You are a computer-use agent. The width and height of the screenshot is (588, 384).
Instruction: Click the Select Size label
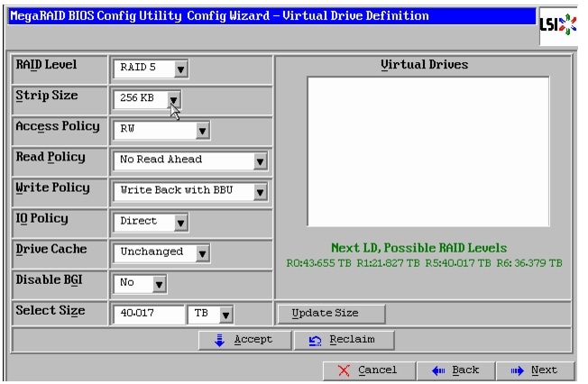point(51,310)
